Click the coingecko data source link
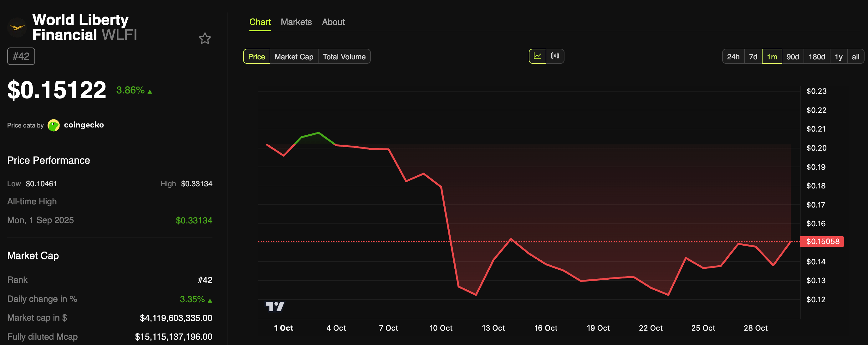The height and width of the screenshot is (345, 868). coord(84,125)
